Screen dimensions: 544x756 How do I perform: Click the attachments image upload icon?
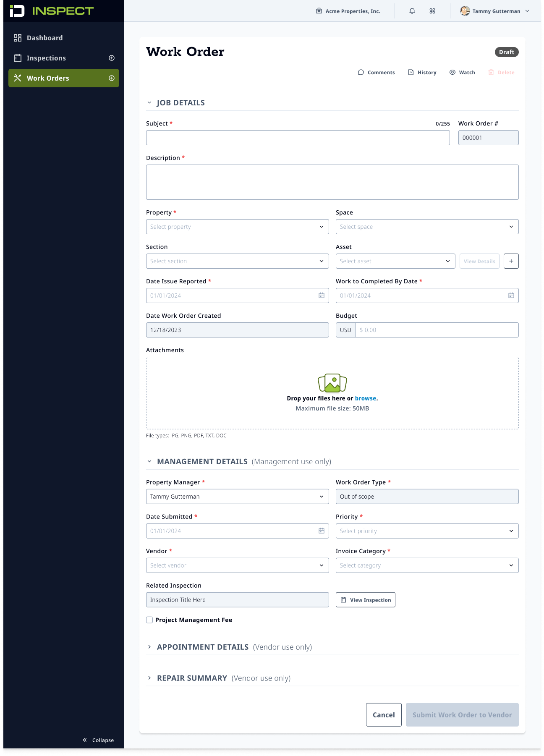(x=332, y=383)
